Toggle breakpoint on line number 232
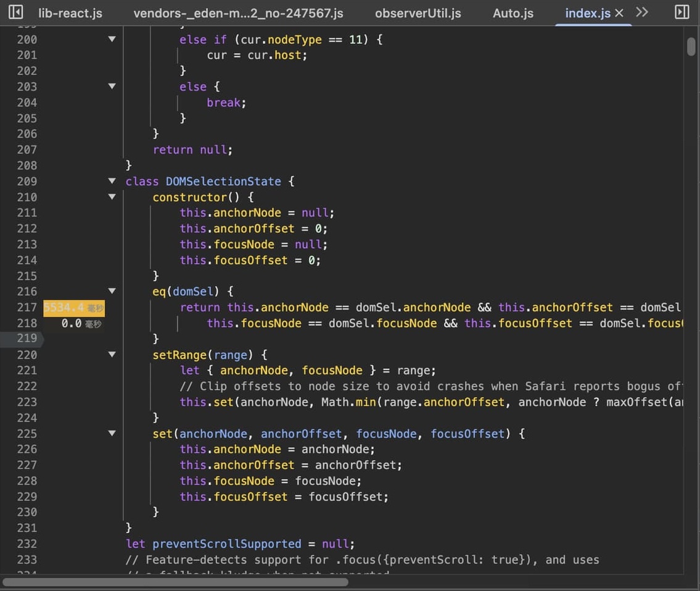The image size is (700, 591). [x=27, y=544]
